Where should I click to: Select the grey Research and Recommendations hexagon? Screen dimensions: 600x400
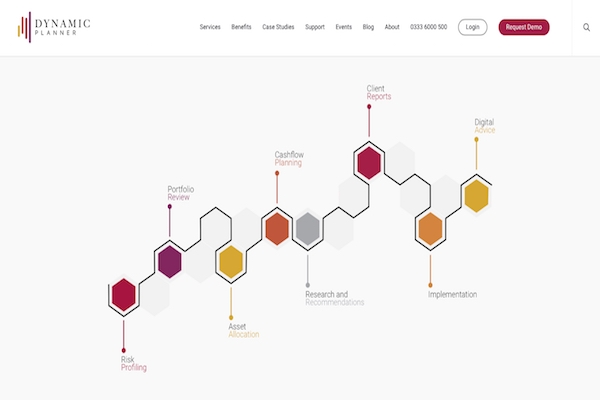307,229
